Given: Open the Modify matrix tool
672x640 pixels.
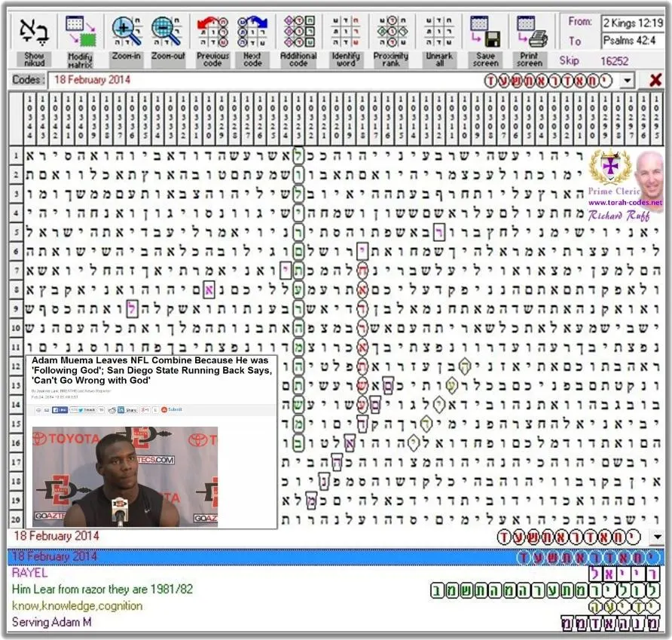Looking at the screenshot, I should pyautogui.click(x=81, y=32).
